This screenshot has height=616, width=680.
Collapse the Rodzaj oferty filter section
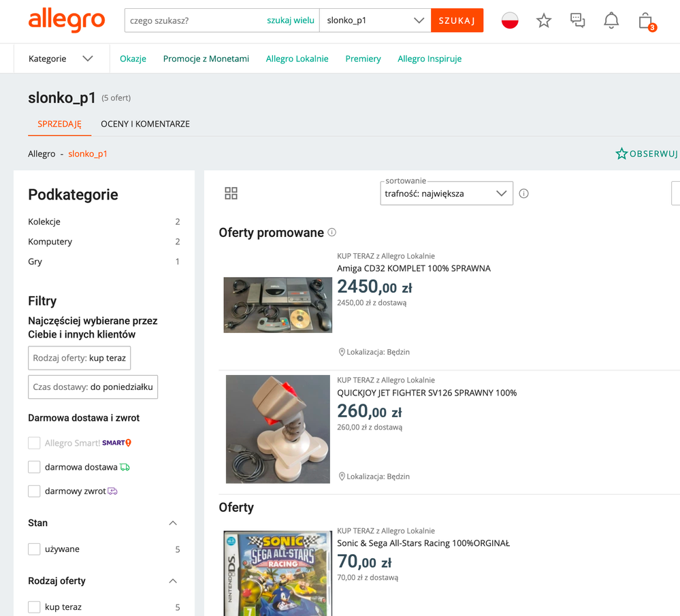173,581
